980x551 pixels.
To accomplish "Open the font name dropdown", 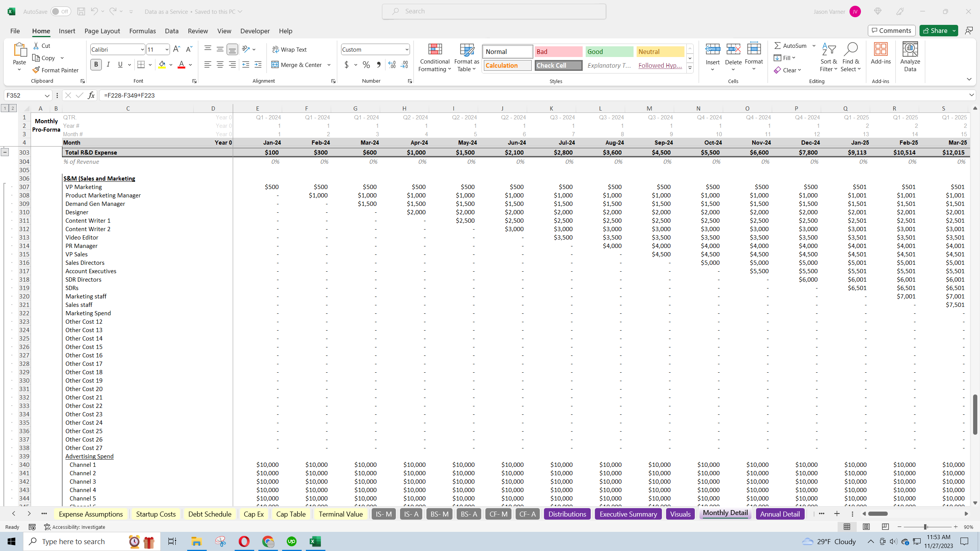I will pos(142,49).
